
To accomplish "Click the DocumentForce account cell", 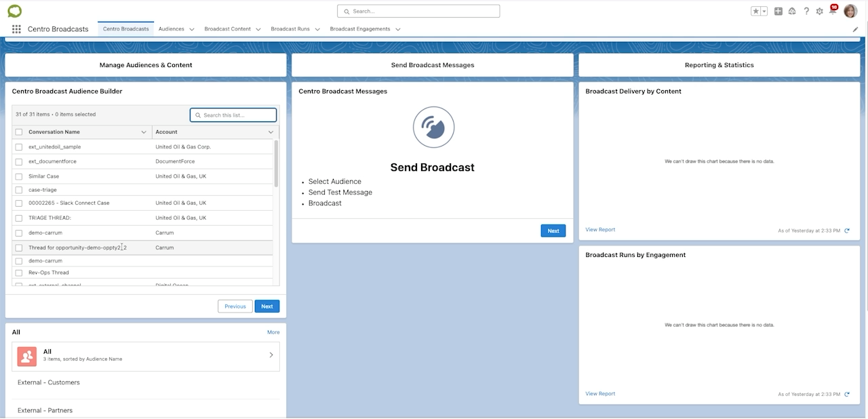I will pyautogui.click(x=175, y=162).
